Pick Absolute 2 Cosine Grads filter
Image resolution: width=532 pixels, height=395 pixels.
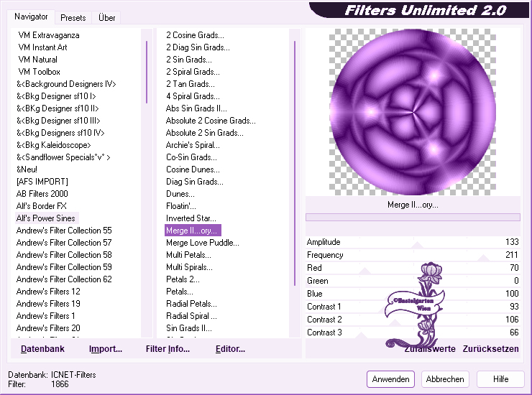click(x=211, y=121)
